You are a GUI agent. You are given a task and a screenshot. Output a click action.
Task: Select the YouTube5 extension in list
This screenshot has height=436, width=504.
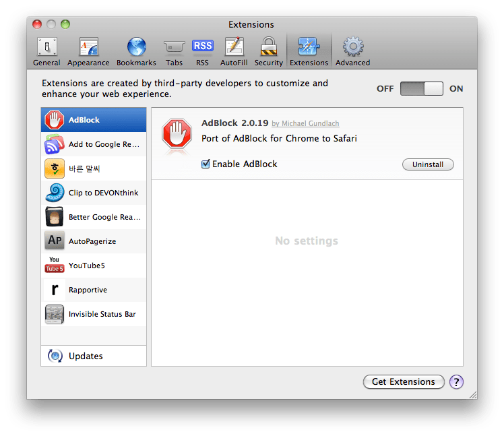coord(94,266)
